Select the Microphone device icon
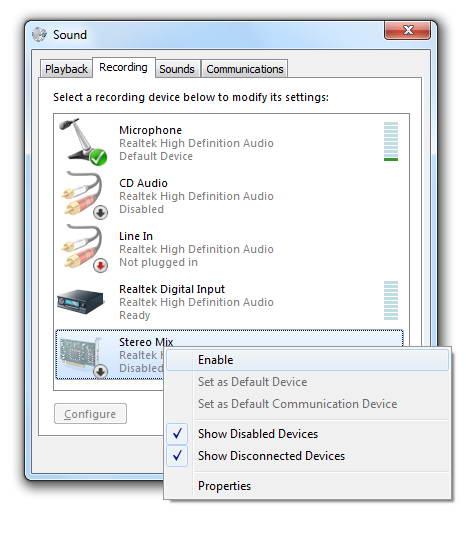Image resolution: width=475 pixels, height=533 pixels. tap(83, 141)
